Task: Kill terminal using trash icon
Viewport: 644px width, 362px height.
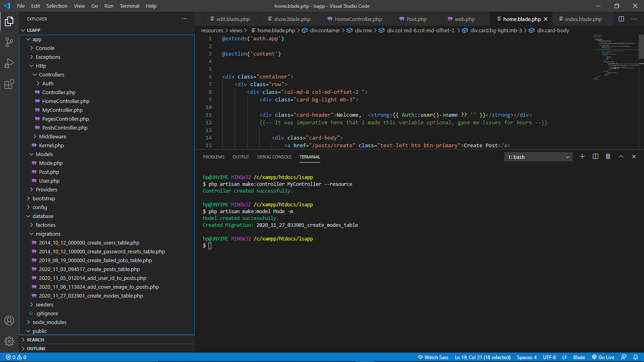Action: click(x=608, y=157)
